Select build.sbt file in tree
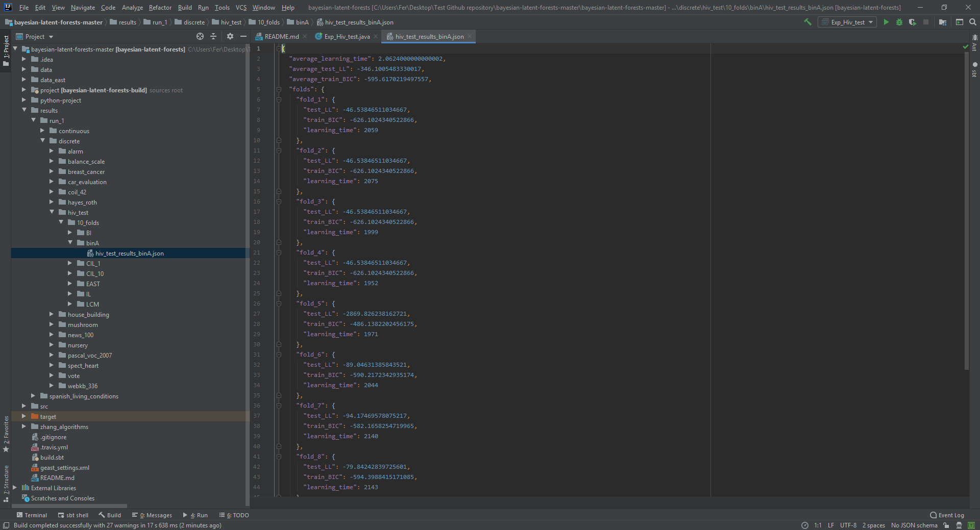This screenshot has height=530, width=980. coord(52,457)
